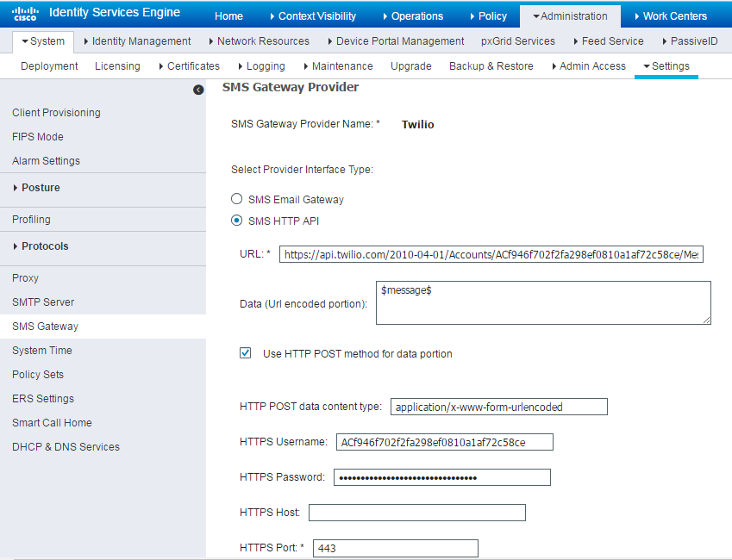Open the Policy menu
The height and width of the screenshot is (560, 732).
point(489,16)
